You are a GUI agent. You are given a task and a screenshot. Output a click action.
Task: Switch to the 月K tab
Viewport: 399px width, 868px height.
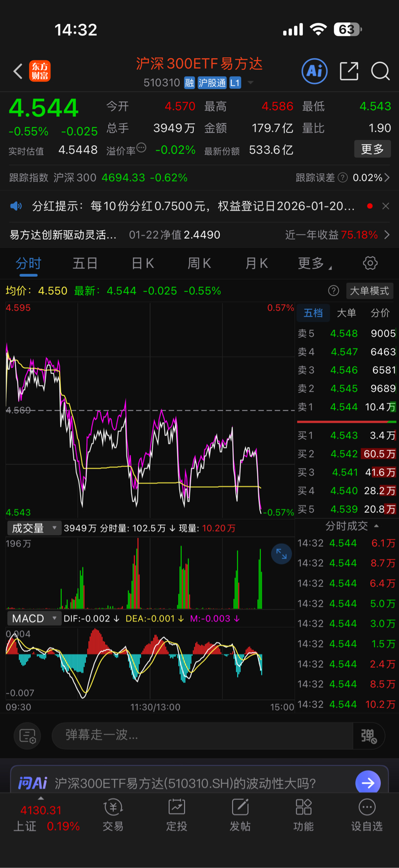tap(256, 263)
